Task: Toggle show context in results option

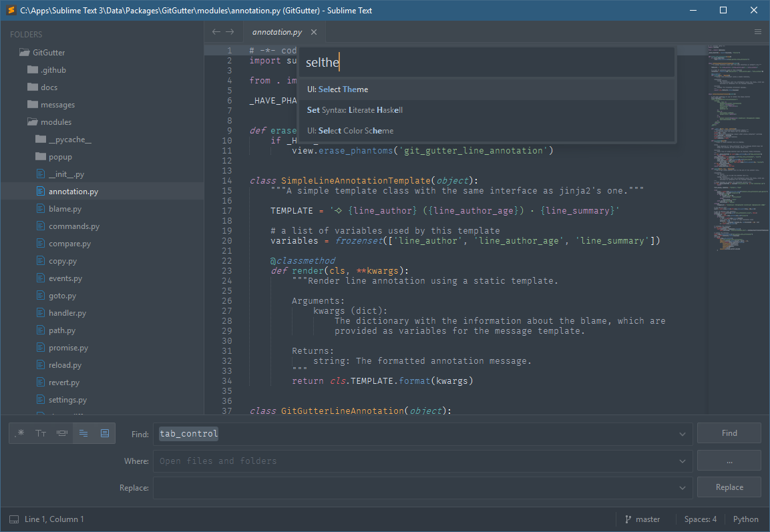Action: (83, 433)
